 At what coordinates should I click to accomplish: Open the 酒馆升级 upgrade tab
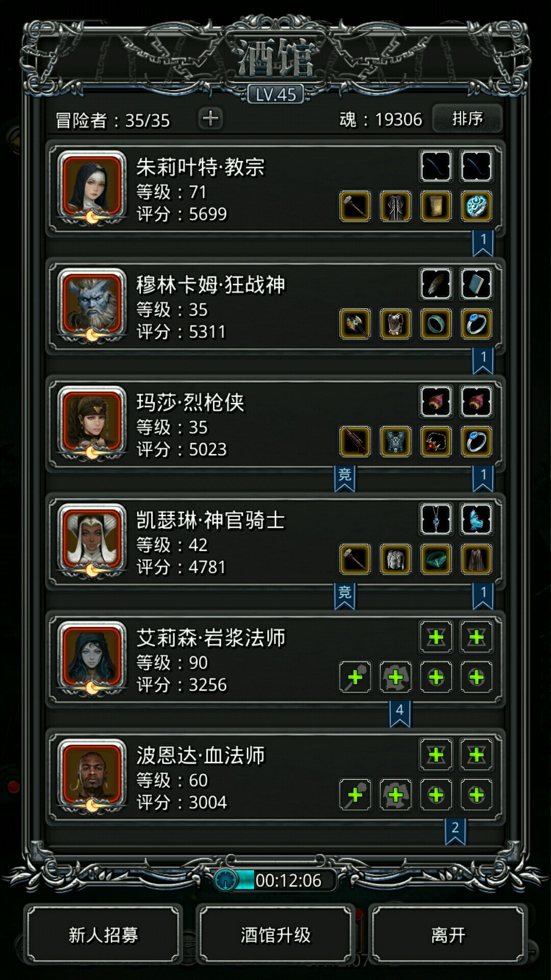[x=275, y=935]
